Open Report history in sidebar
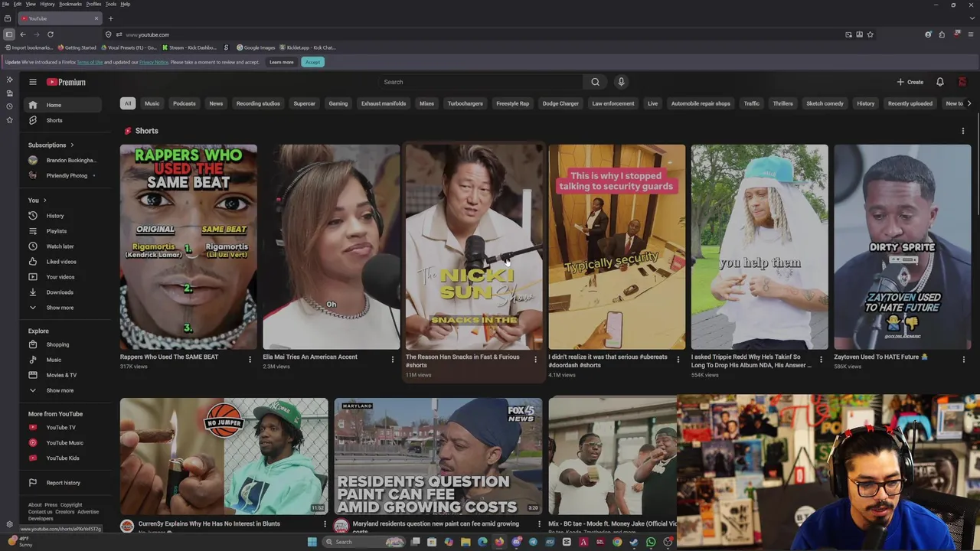980x551 pixels. 64,483
